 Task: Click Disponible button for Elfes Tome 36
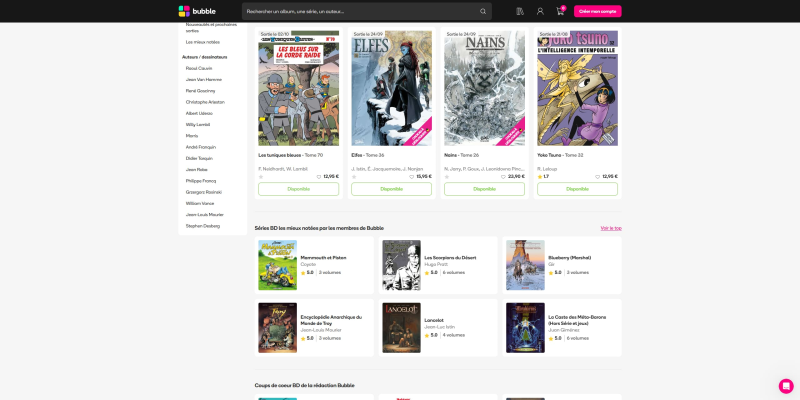coord(391,189)
